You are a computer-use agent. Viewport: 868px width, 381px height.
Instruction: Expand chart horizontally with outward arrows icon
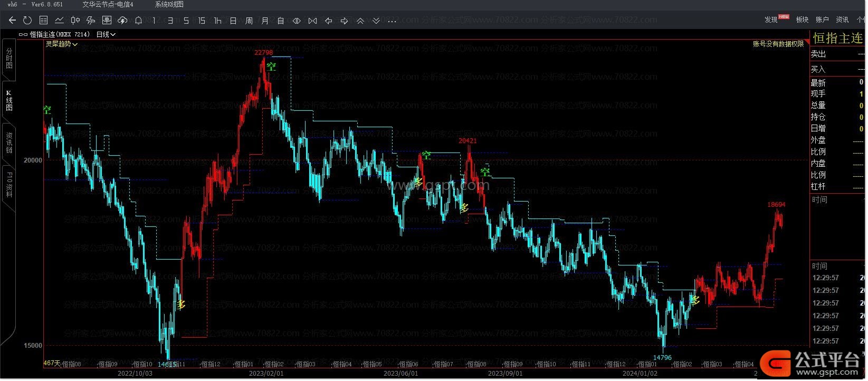297,21
